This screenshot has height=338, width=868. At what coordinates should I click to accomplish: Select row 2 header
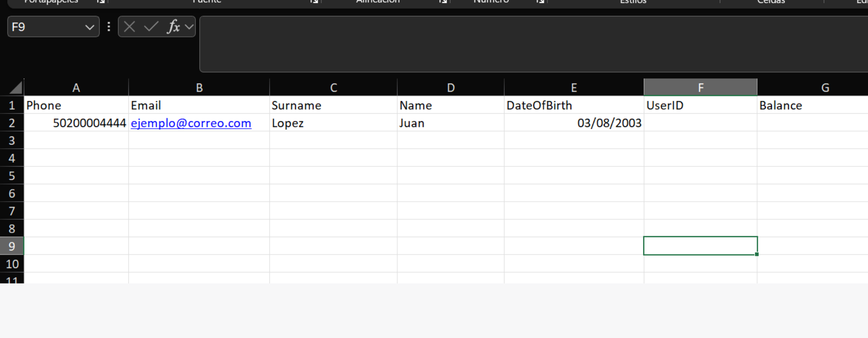point(12,123)
